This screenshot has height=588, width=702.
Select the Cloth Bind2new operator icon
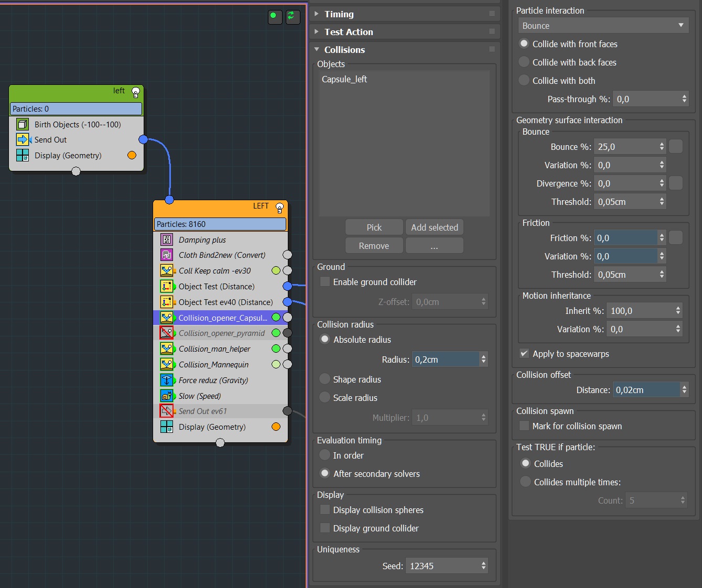[x=167, y=255]
